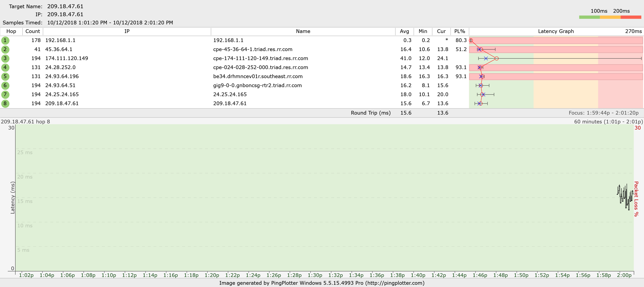644x287 pixels.
Task: Click the Avg column header
Action: (404, 31)
